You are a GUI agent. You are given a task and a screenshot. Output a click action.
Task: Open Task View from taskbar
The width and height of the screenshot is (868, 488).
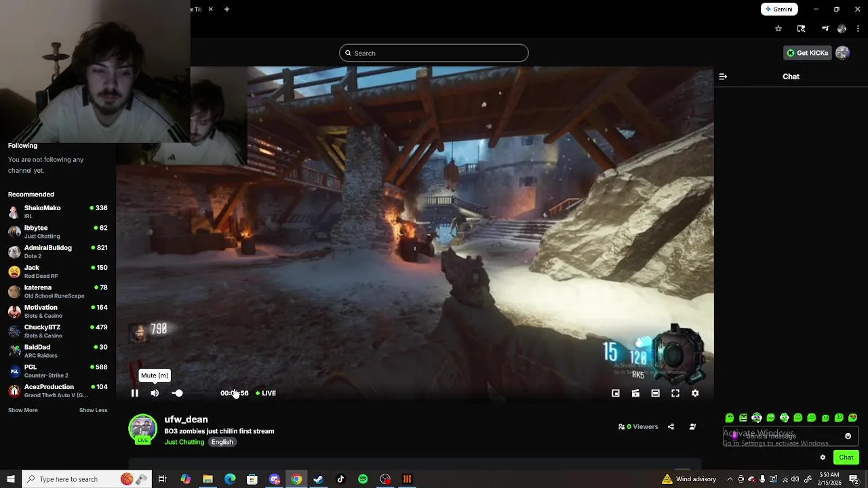[x=163, y=479]
